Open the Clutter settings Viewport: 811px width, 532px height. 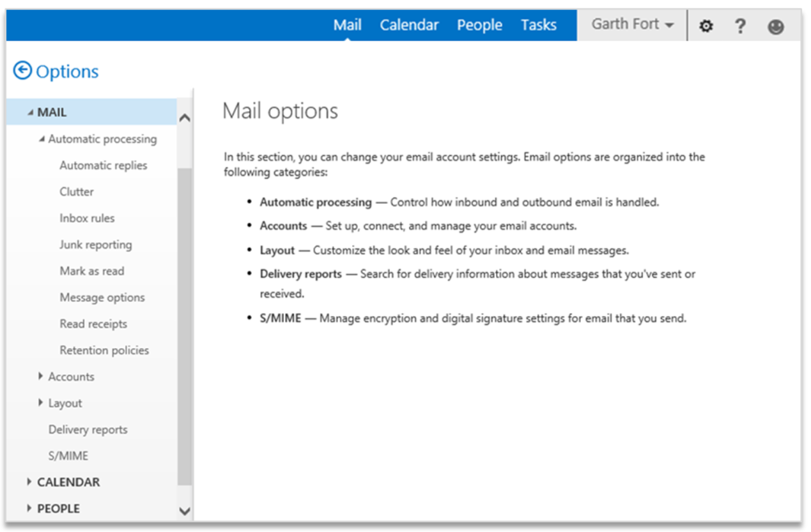click(x=77, y=192)
